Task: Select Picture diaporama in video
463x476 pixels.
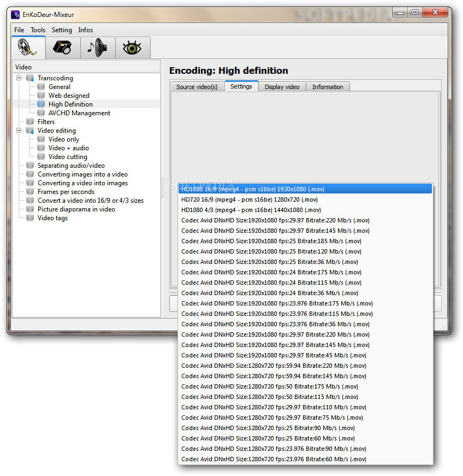Action: (76, 209)
